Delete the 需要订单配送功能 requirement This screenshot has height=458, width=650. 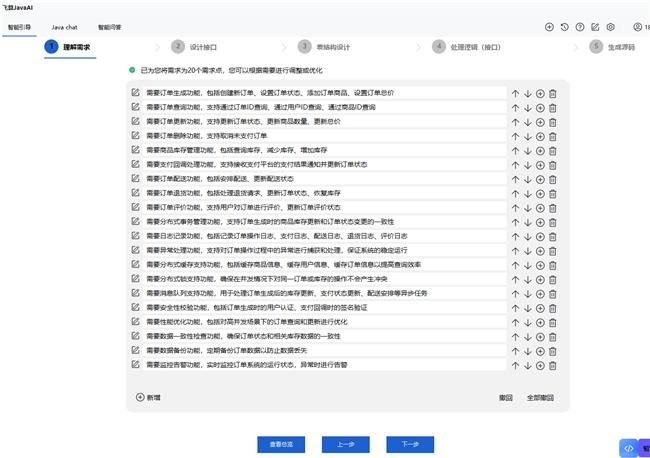pyautogui.click(x=553, y=180)
